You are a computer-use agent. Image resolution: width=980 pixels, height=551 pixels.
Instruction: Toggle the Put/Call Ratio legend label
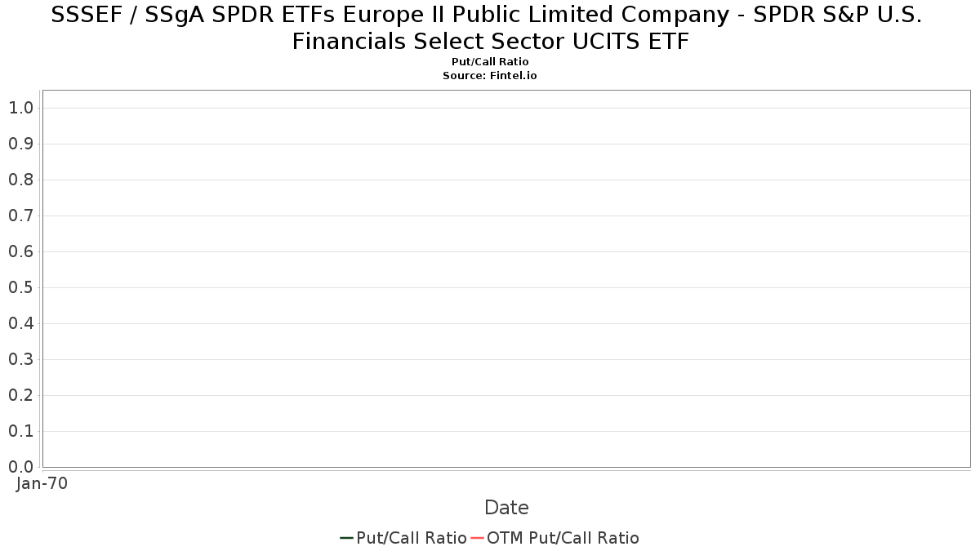[412, 538]
